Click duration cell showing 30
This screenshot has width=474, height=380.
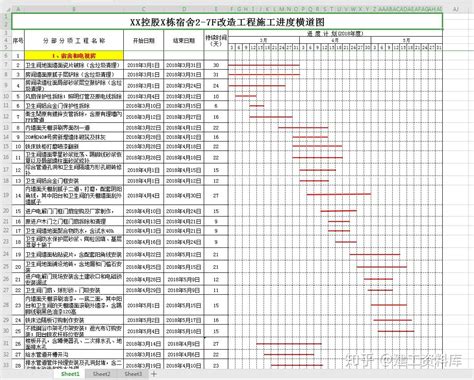[216, 65]
